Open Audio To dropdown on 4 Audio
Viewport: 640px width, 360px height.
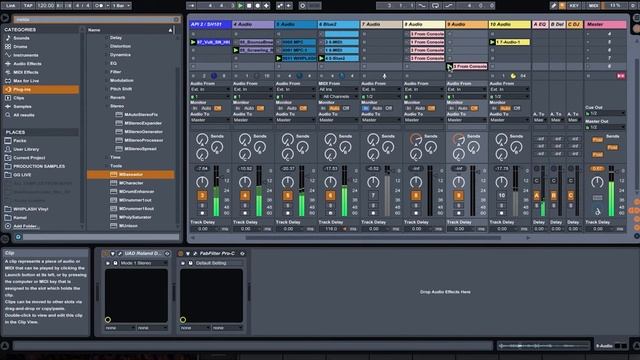tap(253, 120)
